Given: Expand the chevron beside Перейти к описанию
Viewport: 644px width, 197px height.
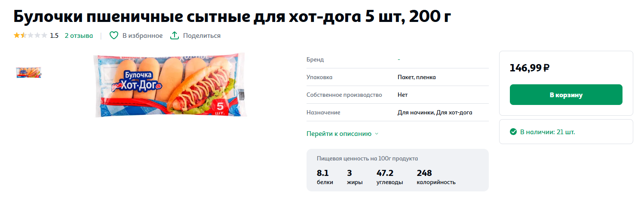Looking at the screenshot, I should (x=377, y=134).
